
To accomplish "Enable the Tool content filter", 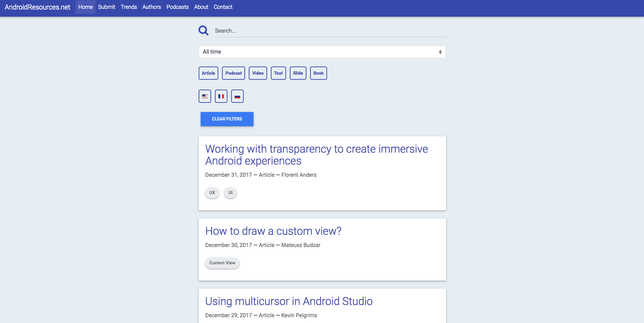I will coord(278,73).
